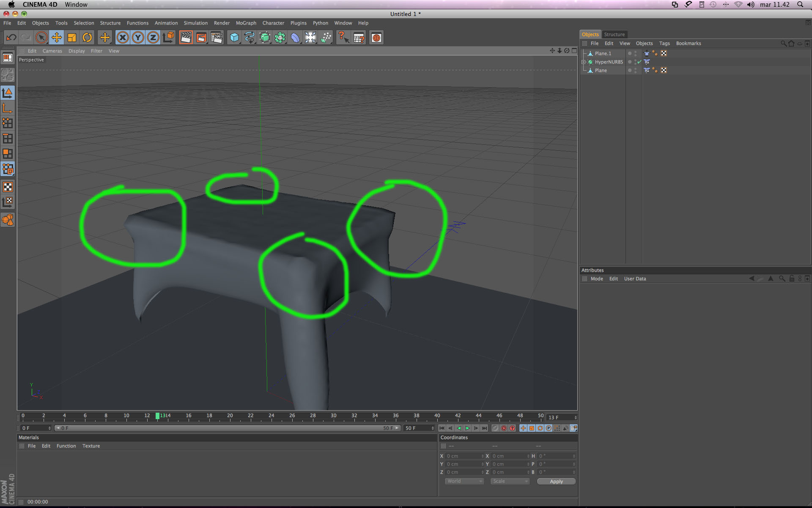Image resolution: width=812 pixels, height=508 pixels.
Task: Click the Render Active View clapperboard icon
Action: tap(186, 38)
